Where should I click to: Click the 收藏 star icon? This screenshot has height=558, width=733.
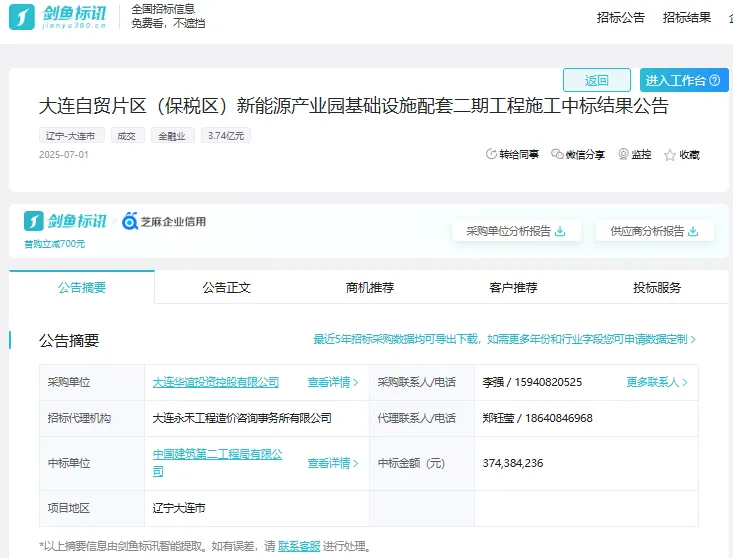coord(670,155)
